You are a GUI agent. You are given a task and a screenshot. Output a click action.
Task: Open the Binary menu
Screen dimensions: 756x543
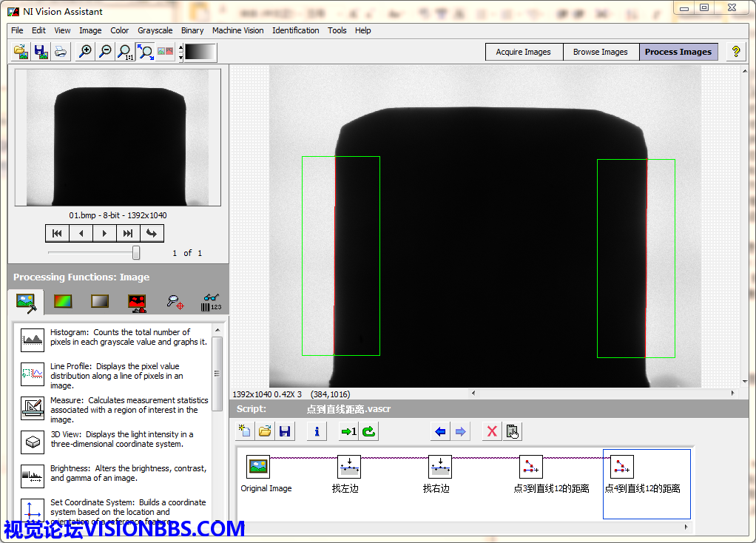[192, 30]
